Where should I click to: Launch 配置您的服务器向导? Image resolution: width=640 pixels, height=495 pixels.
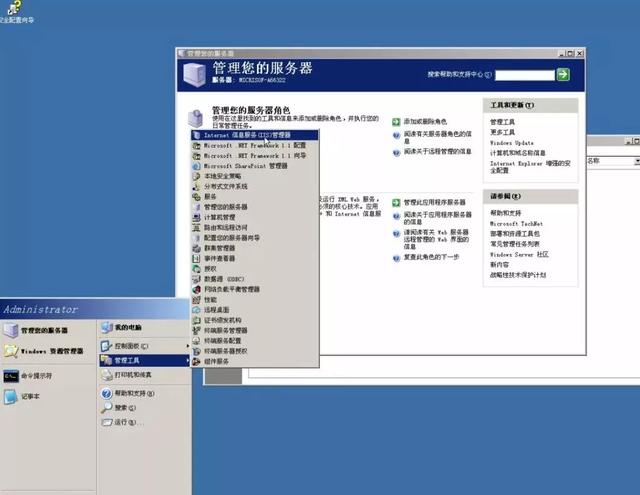pyautogui.click(x=254, y=238)
